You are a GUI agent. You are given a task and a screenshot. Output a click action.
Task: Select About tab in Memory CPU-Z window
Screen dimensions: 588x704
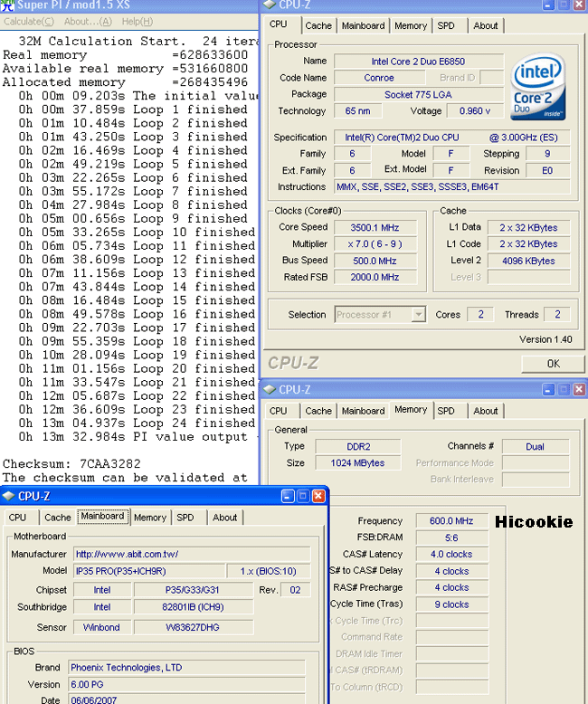tap(485, 411)
